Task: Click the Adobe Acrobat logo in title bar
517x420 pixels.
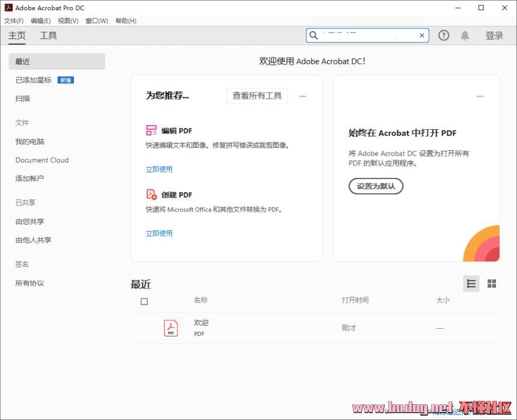Action: click(x=8, y=8)
